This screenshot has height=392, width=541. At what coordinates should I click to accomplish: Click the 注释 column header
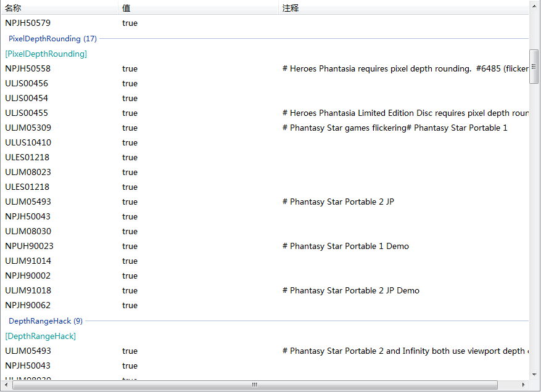pos(403,7)
